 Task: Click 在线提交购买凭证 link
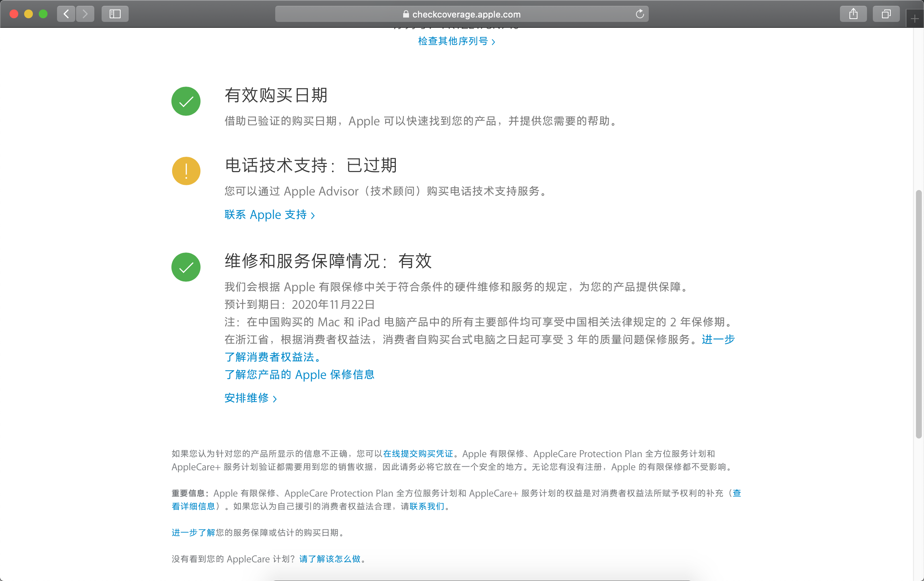417,454
